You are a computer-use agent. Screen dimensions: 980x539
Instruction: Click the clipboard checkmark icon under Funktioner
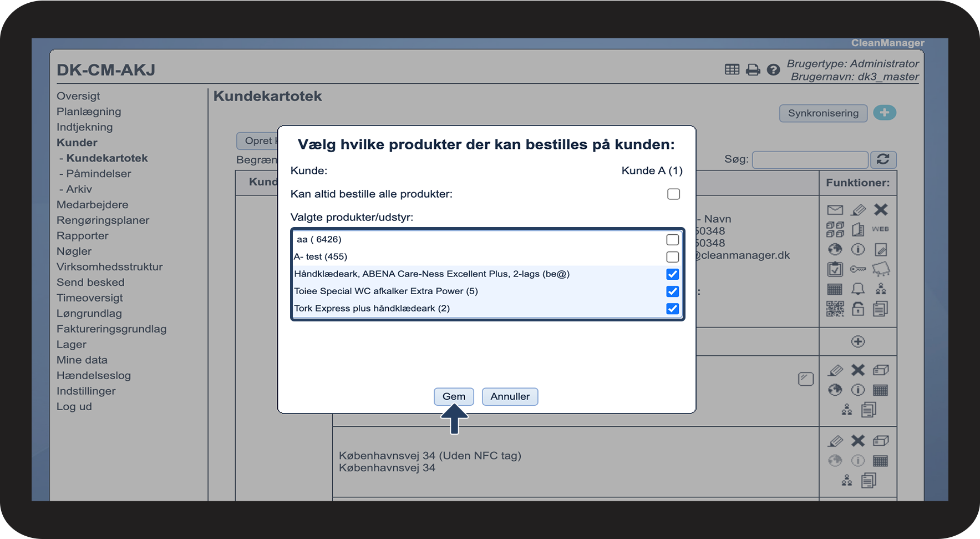coord(835,269)
